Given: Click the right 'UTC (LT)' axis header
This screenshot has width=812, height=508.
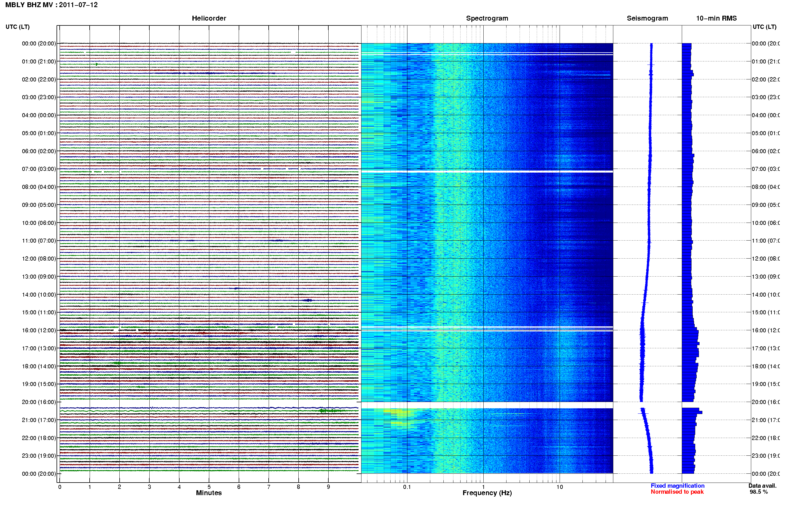Looking at the screenshot, I should [x=764, y=27].
